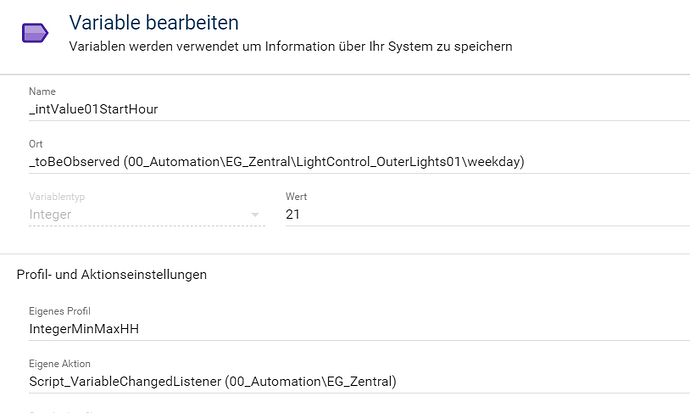This screenshot has height=413, width=690.
Task: Select the Ort field _toBeObserved
Action: click(x=359, y=162)
